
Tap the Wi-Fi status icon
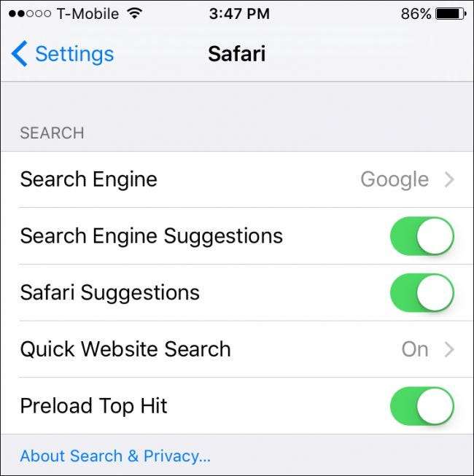134,13
